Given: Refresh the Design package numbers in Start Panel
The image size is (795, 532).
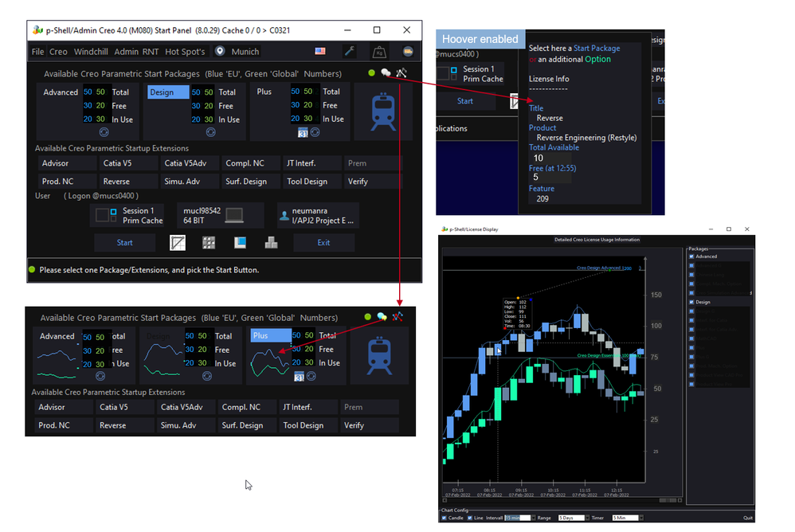Looking at the screenshot, I should click(211, 132).
